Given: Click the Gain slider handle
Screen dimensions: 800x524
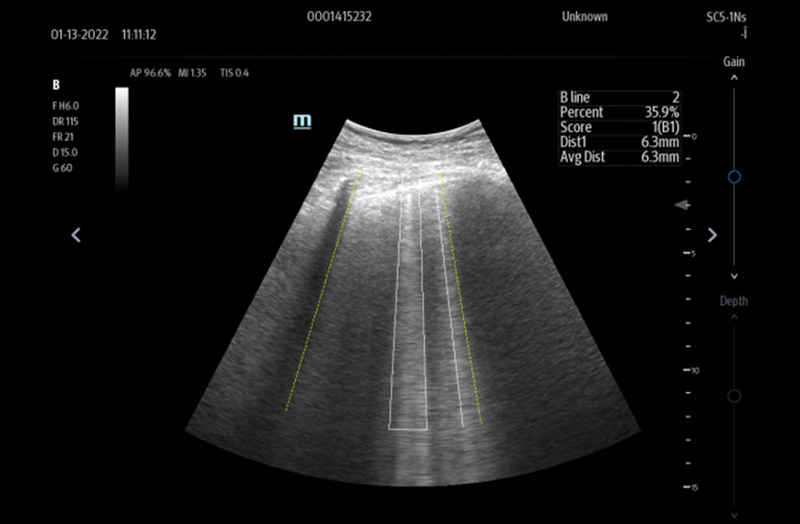Looking at the screenshot, I should (x=734, y=177).
